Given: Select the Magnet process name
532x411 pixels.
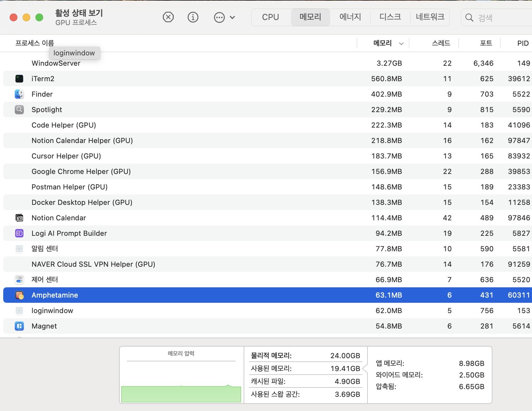Looking at the screenshot, I should click(x=44, y=326).
